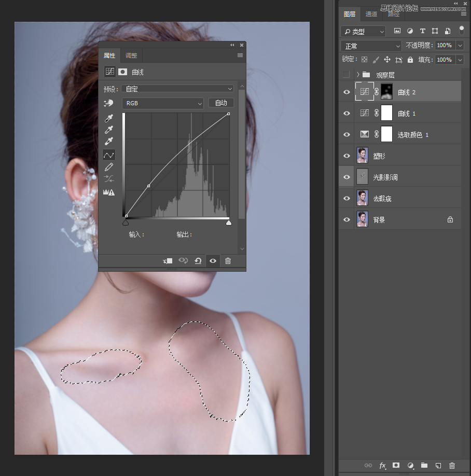Create a new layer in Layers panel
Viewport: 471px width, 476px height.
pos(438,465)
